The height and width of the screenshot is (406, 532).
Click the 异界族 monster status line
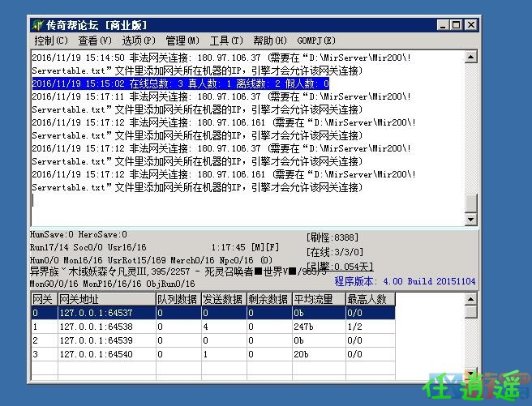tap(178, 271)
